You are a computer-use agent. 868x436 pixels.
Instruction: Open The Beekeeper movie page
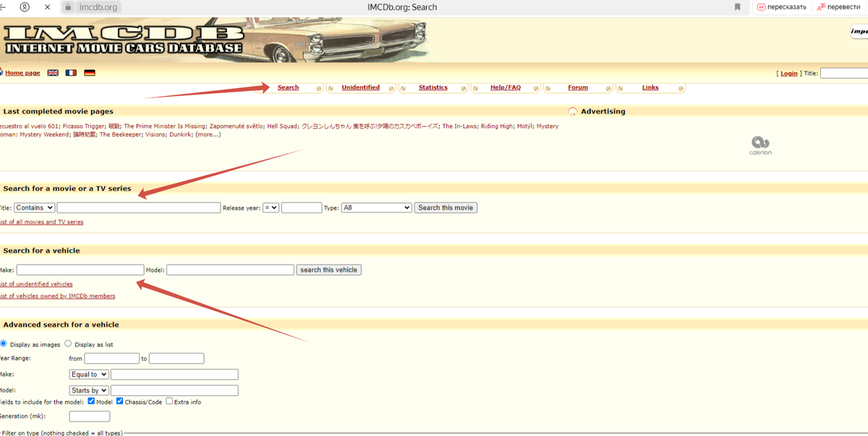(120, 134)
